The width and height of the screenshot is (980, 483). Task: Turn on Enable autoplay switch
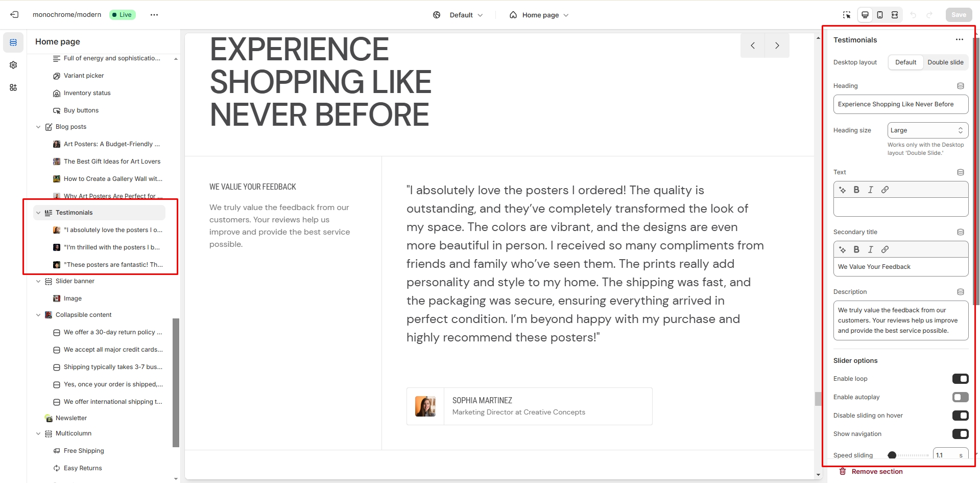click(960, 397)
